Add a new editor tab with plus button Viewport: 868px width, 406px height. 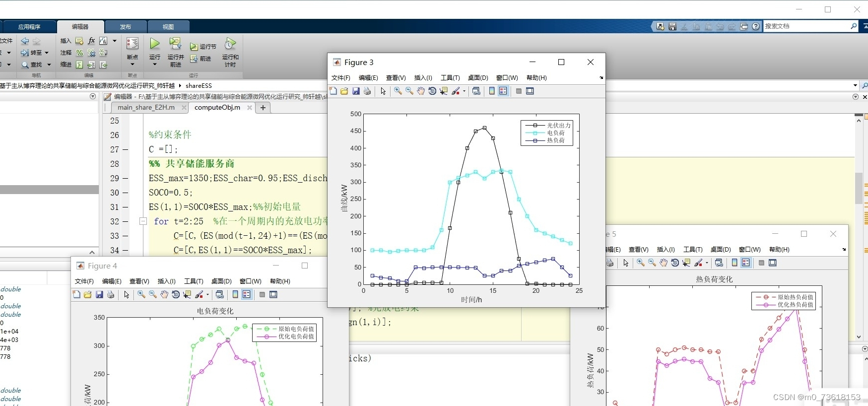(263, 107)
